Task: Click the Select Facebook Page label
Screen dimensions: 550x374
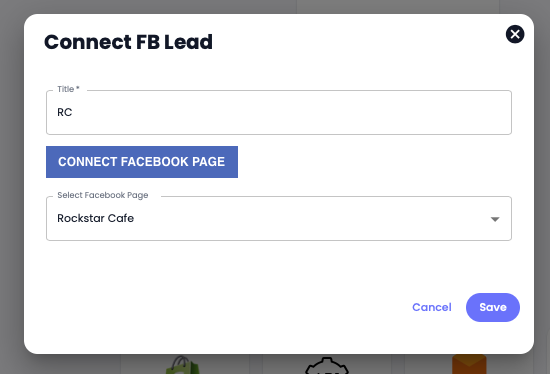Action: 103,195
